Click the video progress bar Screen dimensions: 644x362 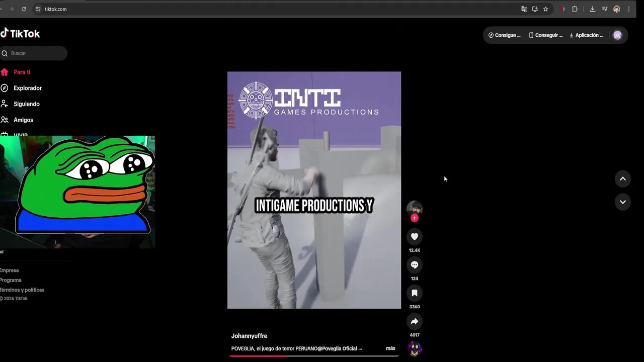(x=314, y=356)
